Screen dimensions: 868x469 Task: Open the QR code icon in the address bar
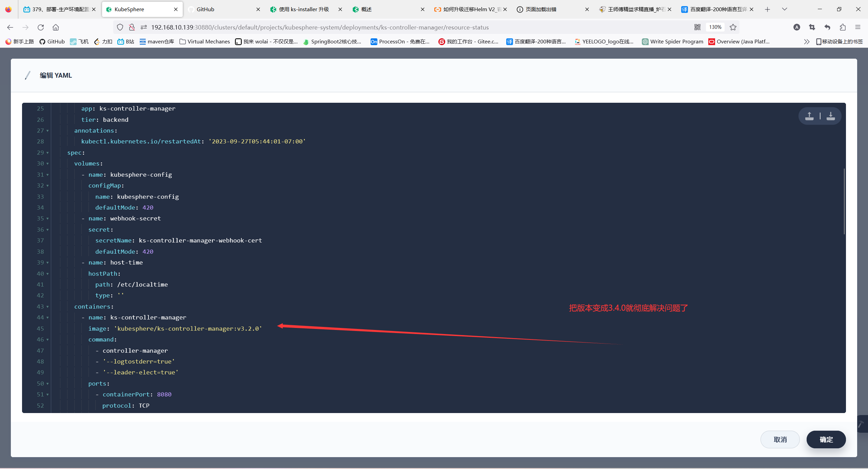(697, 27)
